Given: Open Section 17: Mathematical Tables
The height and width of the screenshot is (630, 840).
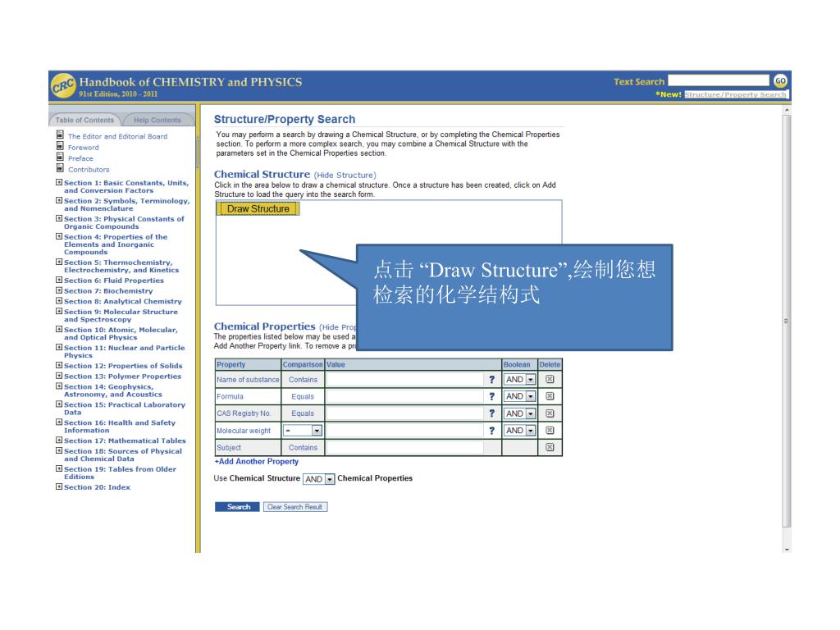Looking at the screenshot, I should pyautogui.click(x=125, y=441).
